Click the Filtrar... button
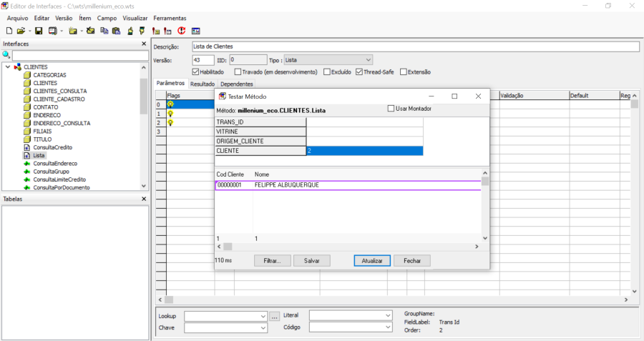The image size is (644, 341). 273,260
